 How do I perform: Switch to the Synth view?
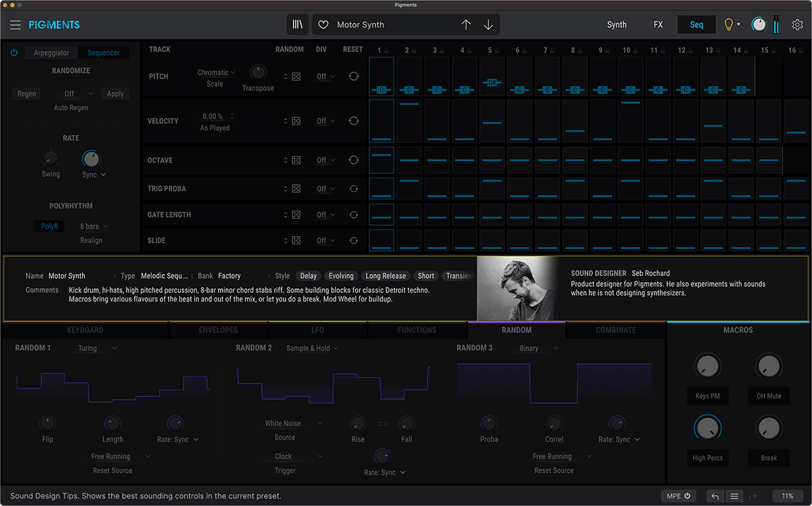(616, 25)
